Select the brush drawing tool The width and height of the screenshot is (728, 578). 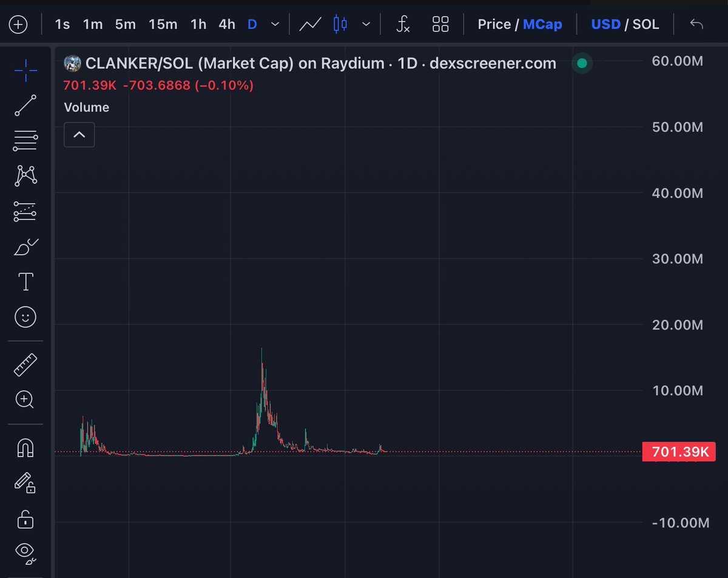tap(25, 247)
